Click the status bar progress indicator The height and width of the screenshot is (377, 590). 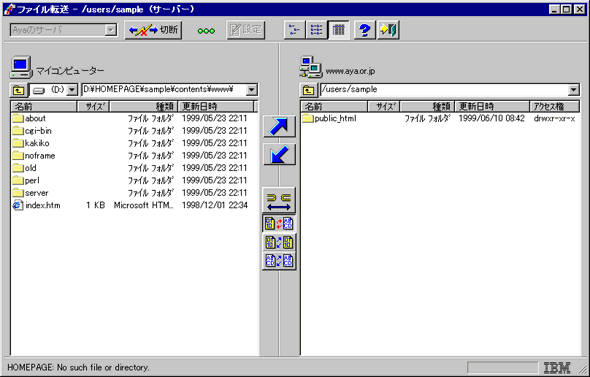[502, 367]
